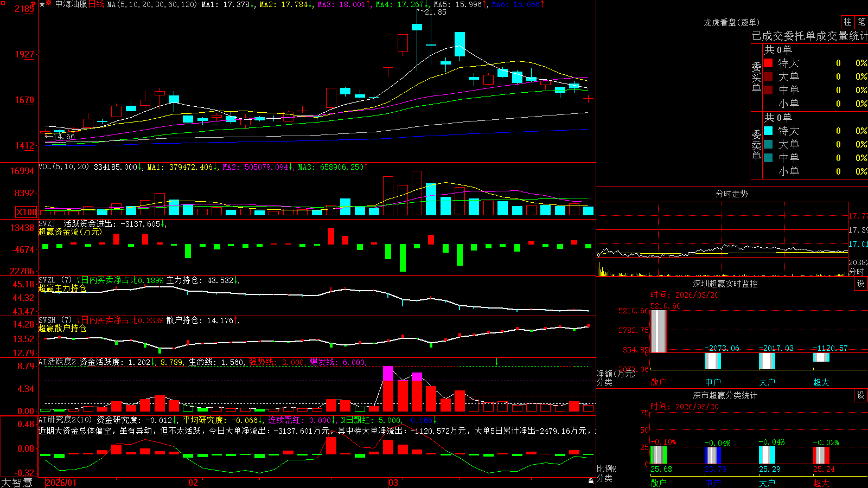This screenshot has height=488, width=868.
Task: Click the -2073.06 中户 net amount value
Action: (722, 348)
